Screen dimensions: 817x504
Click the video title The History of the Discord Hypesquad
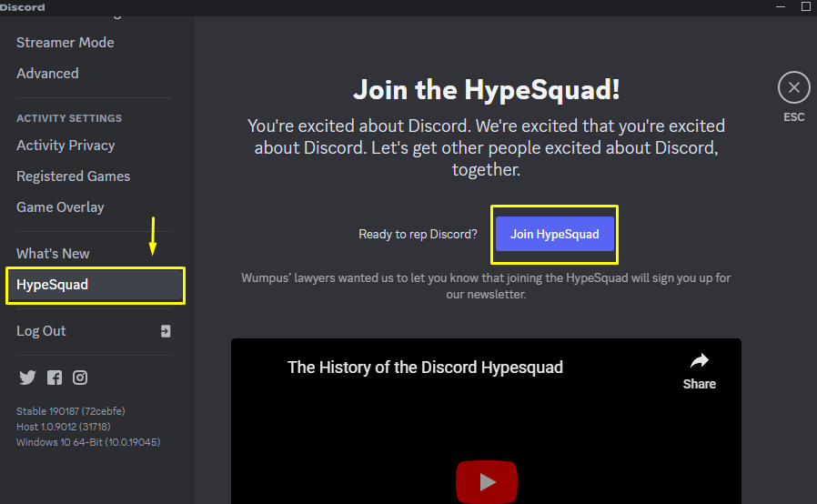click(x=425, y=368)
